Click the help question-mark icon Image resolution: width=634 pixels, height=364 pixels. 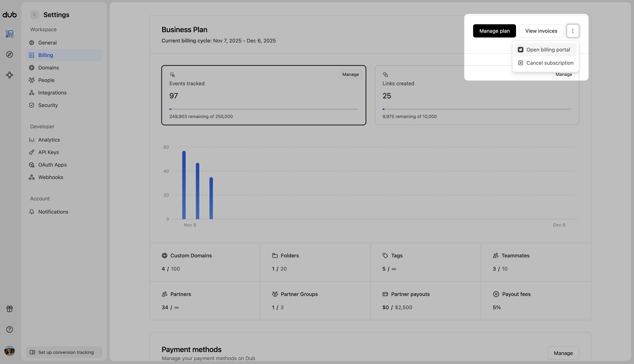(9, 329)
